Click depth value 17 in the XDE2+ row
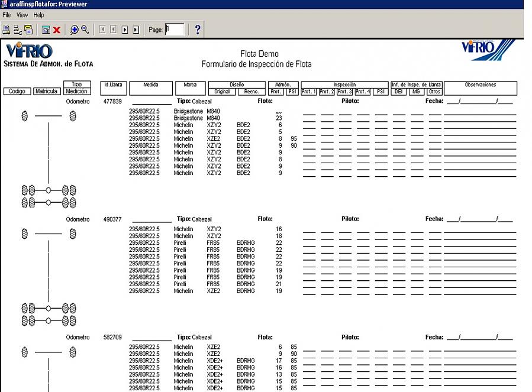532x392 pixels. point(279,361)
